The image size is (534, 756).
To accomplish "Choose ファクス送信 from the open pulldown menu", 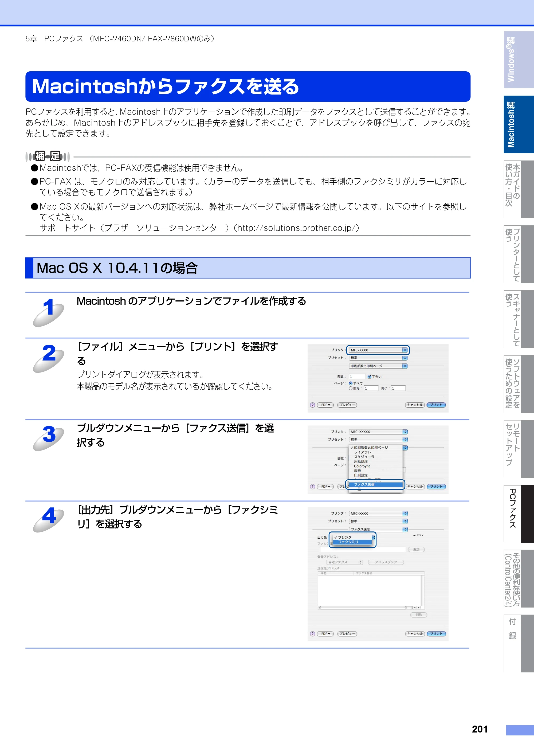I will [x=376, y=484].
